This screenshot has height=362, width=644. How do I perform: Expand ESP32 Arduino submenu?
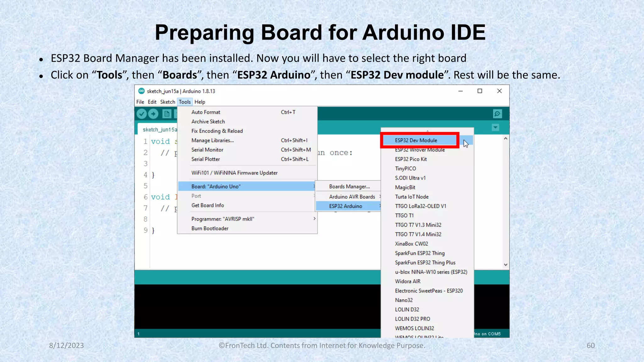click(348, 206)
